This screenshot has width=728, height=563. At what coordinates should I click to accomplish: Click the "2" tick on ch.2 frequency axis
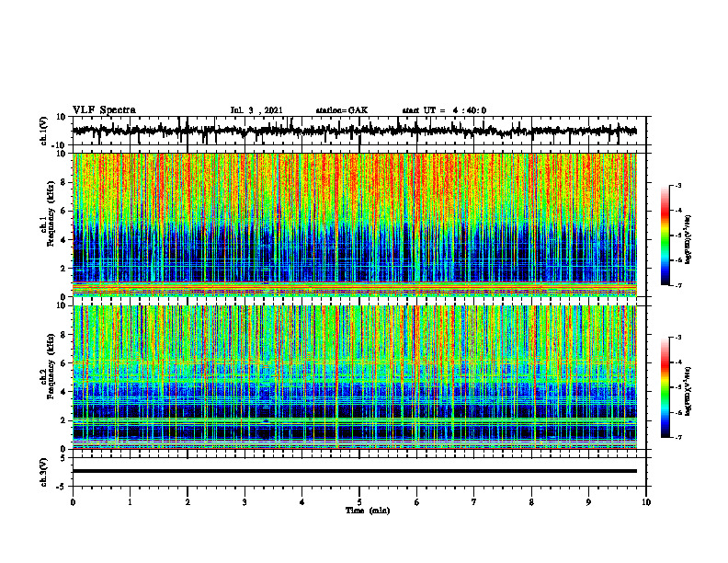pyautogui.click(x=63, y=420)
